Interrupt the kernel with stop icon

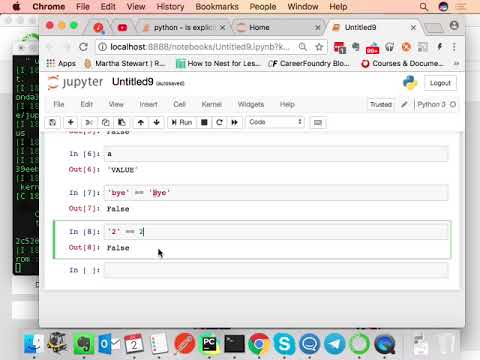(x=204, y=122)
